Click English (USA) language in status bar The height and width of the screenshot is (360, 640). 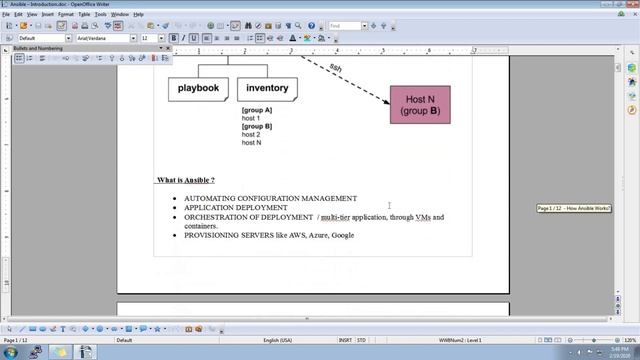coord(278,340)
